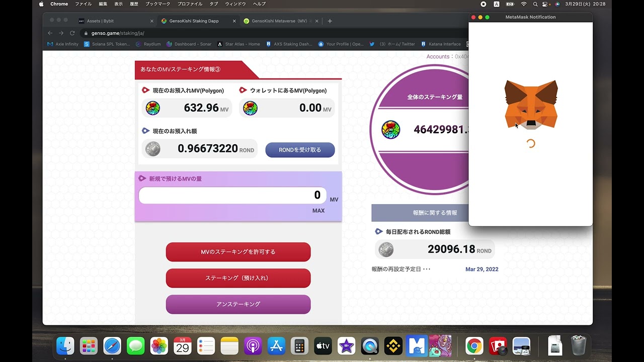This screenshot has height=362, width=644.
Task: Open Notes app in the Dock
Action: pos(229,346)
